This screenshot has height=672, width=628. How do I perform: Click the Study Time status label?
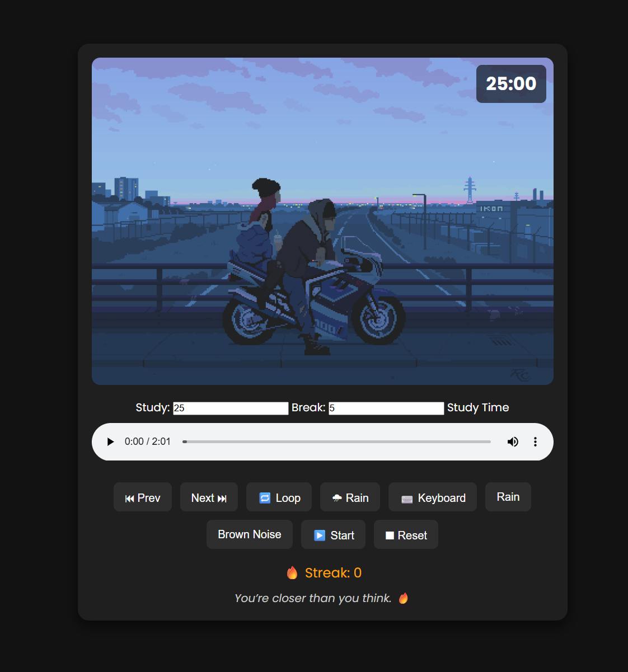coord(478,407)
